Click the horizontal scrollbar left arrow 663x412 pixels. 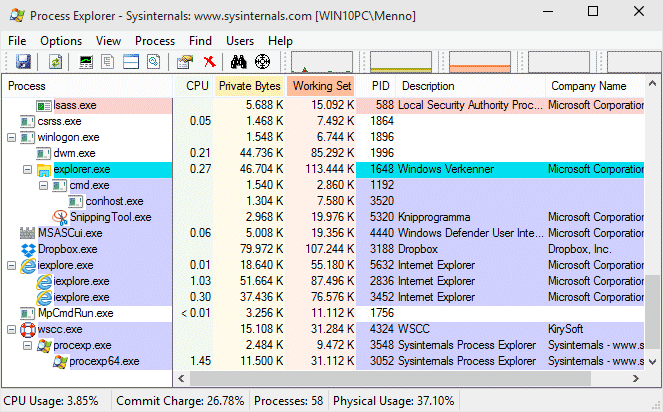click(181, 378)
